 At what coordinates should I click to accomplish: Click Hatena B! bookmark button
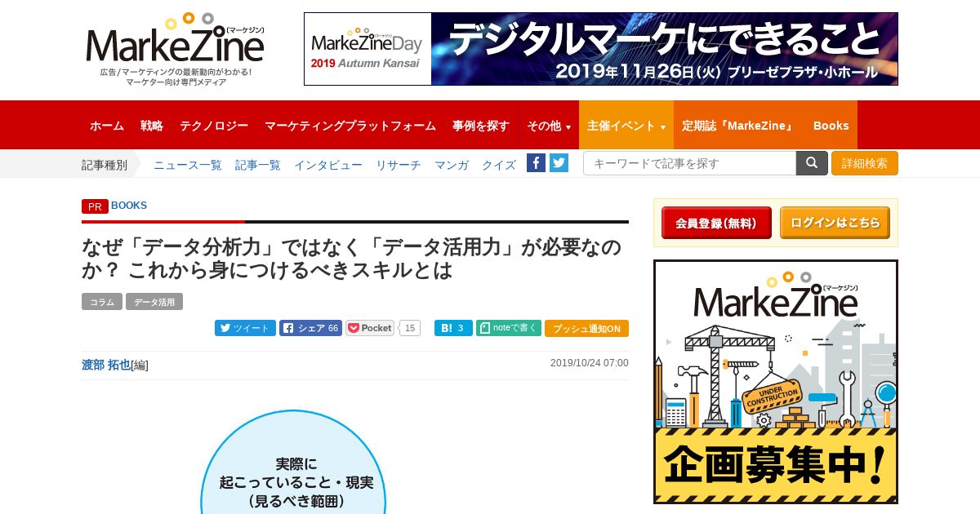[x=453, y=328]
